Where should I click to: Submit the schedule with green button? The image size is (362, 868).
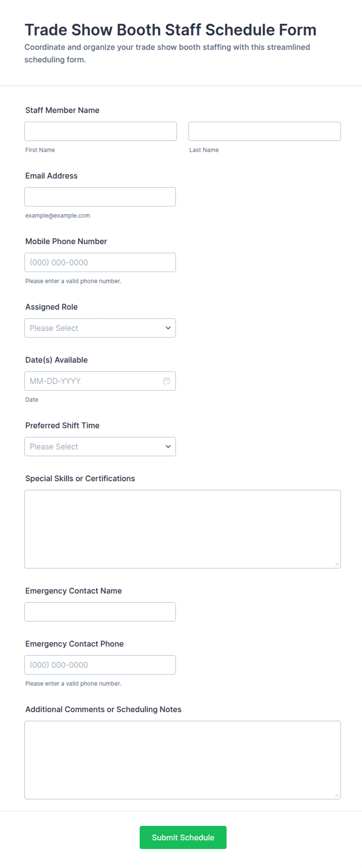(x=183, y=837)
